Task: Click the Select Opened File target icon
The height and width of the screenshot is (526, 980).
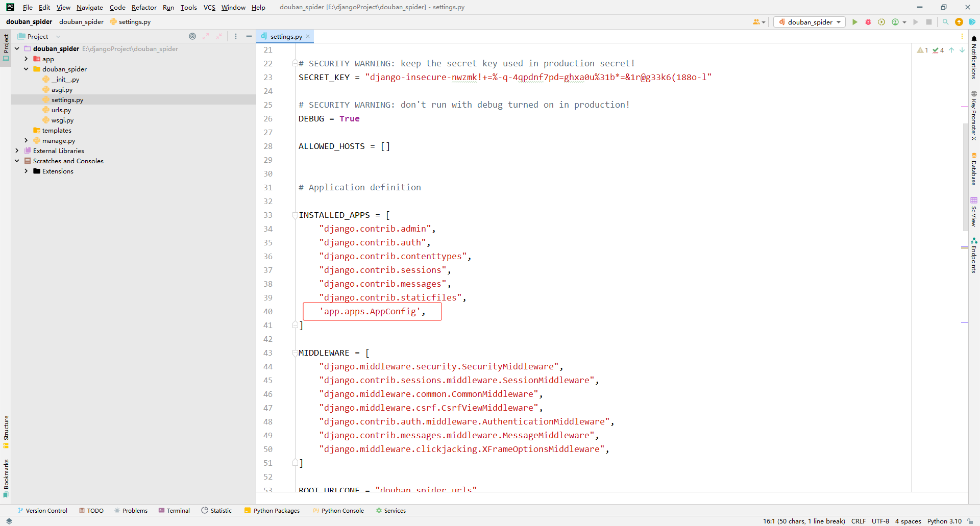Action: pyautogui.click(x=192, y=36)
